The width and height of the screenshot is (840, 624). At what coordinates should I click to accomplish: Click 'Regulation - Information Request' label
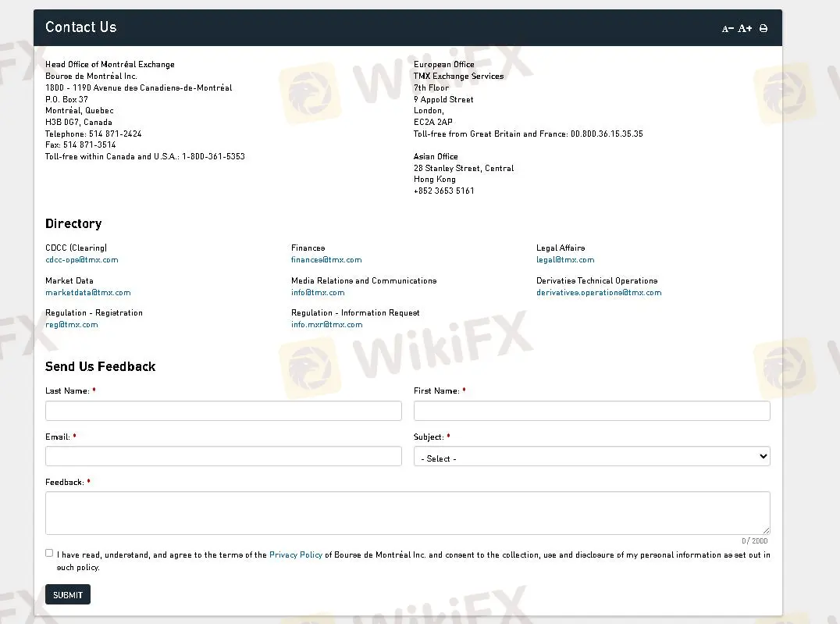click(x=355, y=313)
